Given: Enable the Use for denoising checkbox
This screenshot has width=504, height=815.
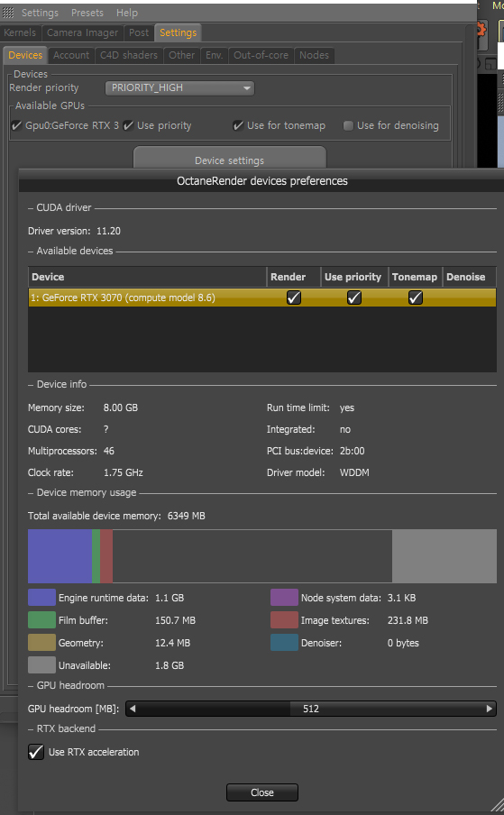Looking at the screenshot, I should pyautogui.click(x=348, y=125).
